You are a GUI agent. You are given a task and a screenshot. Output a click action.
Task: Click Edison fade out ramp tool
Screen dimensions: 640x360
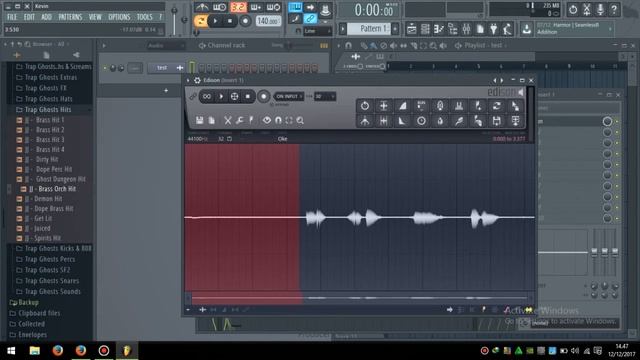pos(402,121)
